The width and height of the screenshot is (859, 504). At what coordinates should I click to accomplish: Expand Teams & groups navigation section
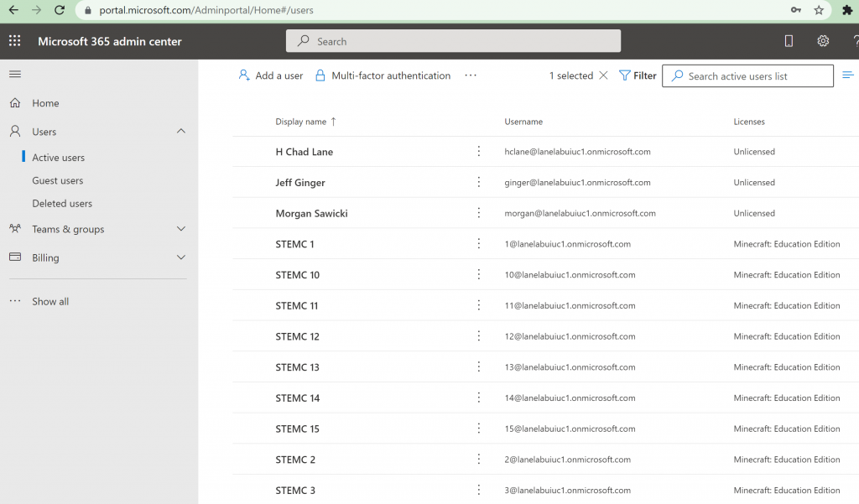[181, 229]
